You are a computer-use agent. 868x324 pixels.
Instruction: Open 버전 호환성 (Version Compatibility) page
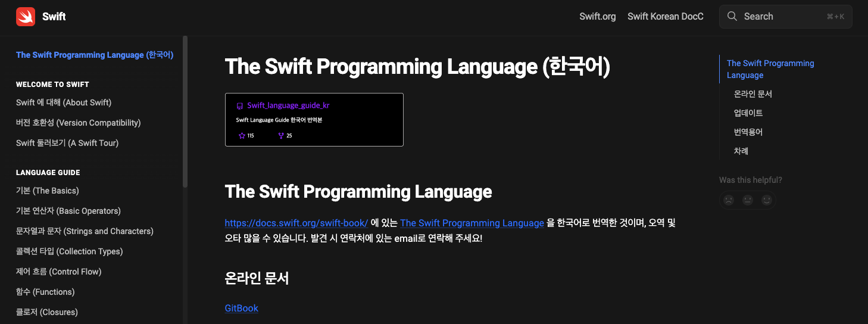(79, 123)
